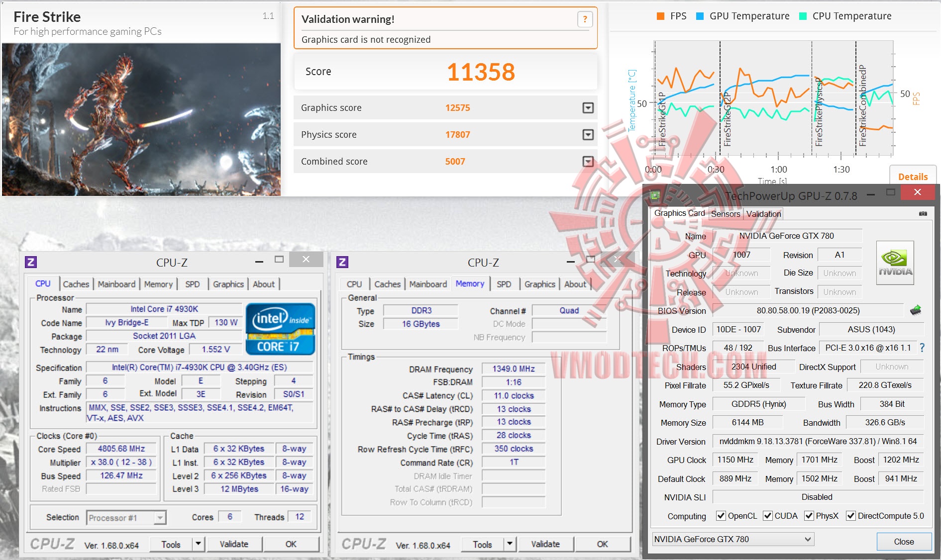
Task: Open About tab in right CPU-Z window
Action: pos(575,284)
